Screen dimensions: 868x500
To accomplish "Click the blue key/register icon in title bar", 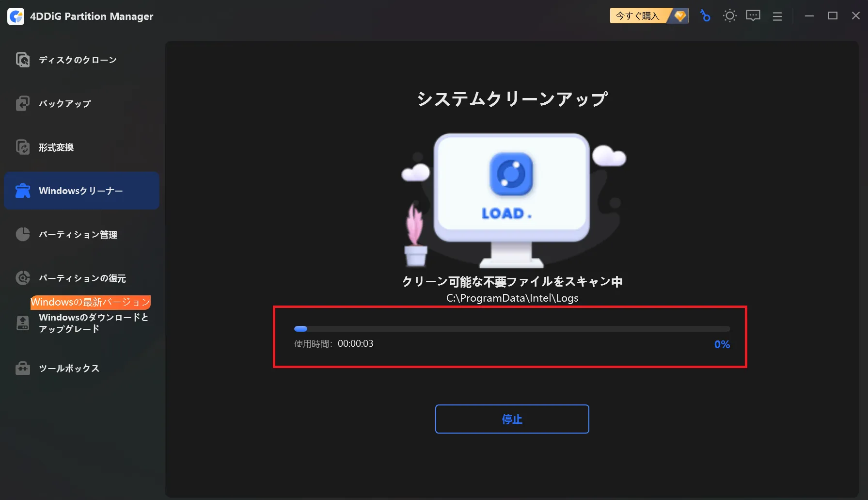I will (705, 16).
